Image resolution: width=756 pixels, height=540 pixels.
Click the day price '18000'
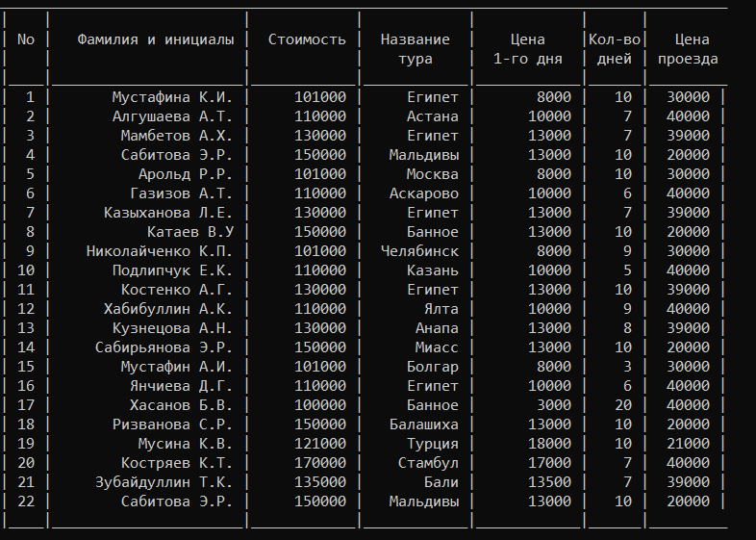point(549,444)
